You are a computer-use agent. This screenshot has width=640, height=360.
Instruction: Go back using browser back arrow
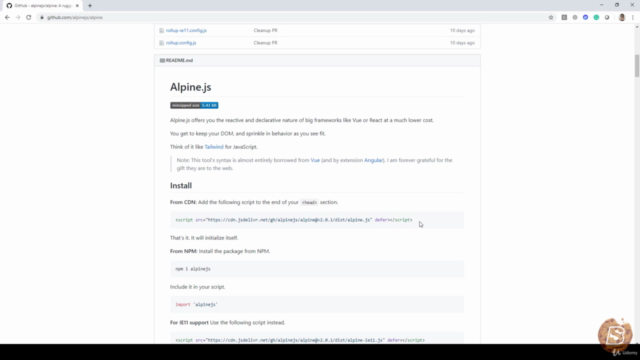click(x=7, y=18)
